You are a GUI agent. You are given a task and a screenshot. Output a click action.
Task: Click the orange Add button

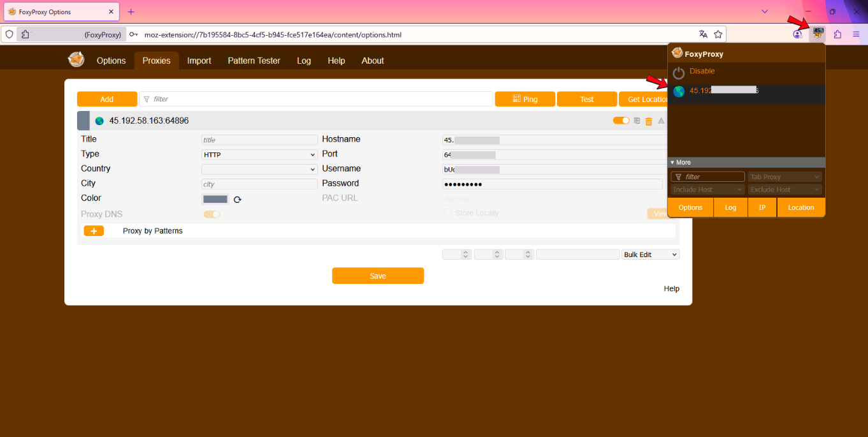[107, 100]
